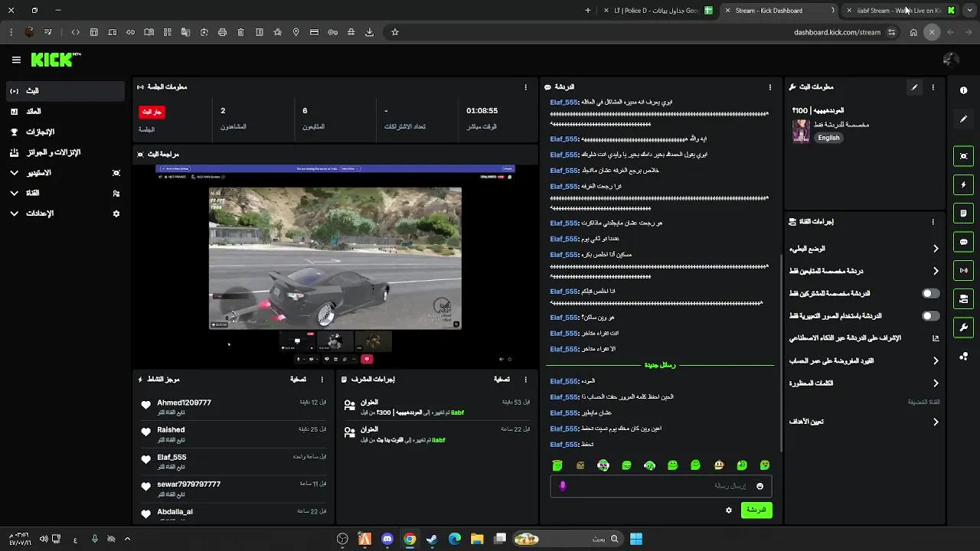Select الإنزالات و الجوائز in the sidebar
Screen dimensions: 980x551
pos(64,152)
